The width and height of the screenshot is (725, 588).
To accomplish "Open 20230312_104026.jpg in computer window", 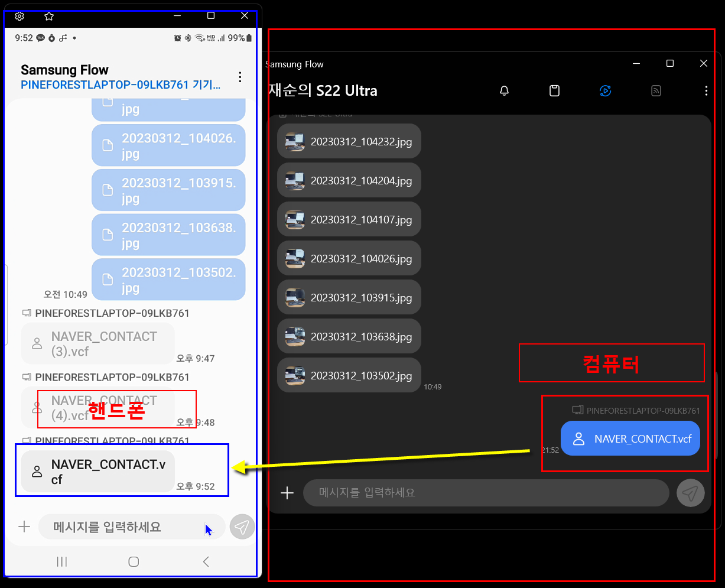I will click(x=349, y=258).
